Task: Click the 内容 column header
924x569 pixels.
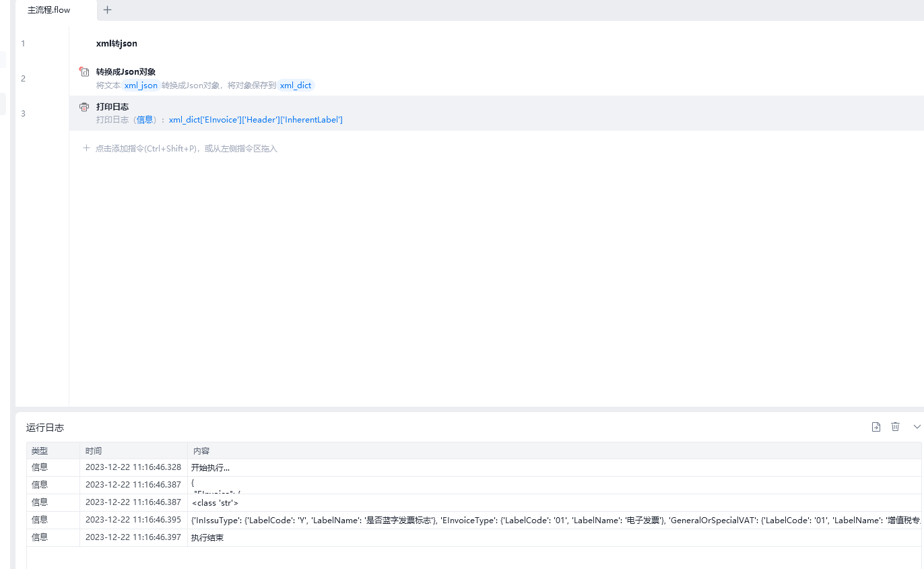Action: (201, 451)
